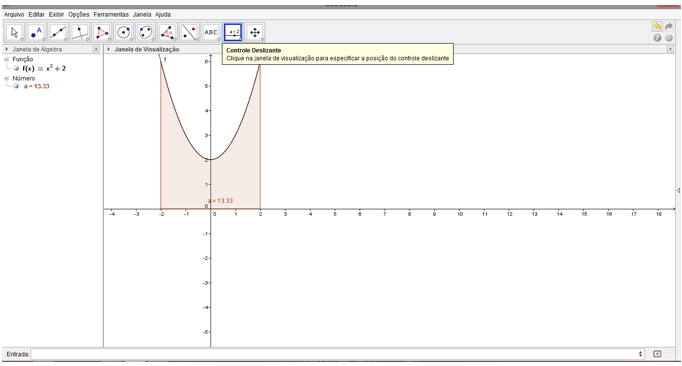This screenshot has width=682, height=366.
Task: Activate the Move Graphics View tool
Action: pos(255,32)
